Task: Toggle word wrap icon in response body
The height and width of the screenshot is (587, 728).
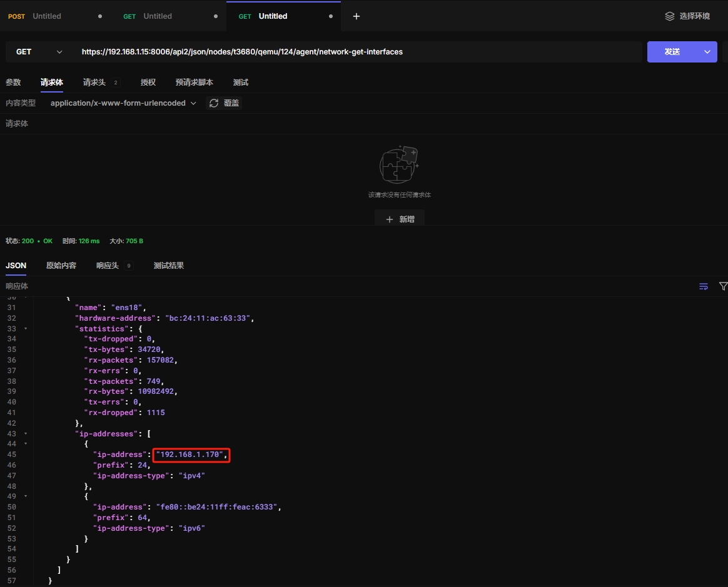Action: 704,286
